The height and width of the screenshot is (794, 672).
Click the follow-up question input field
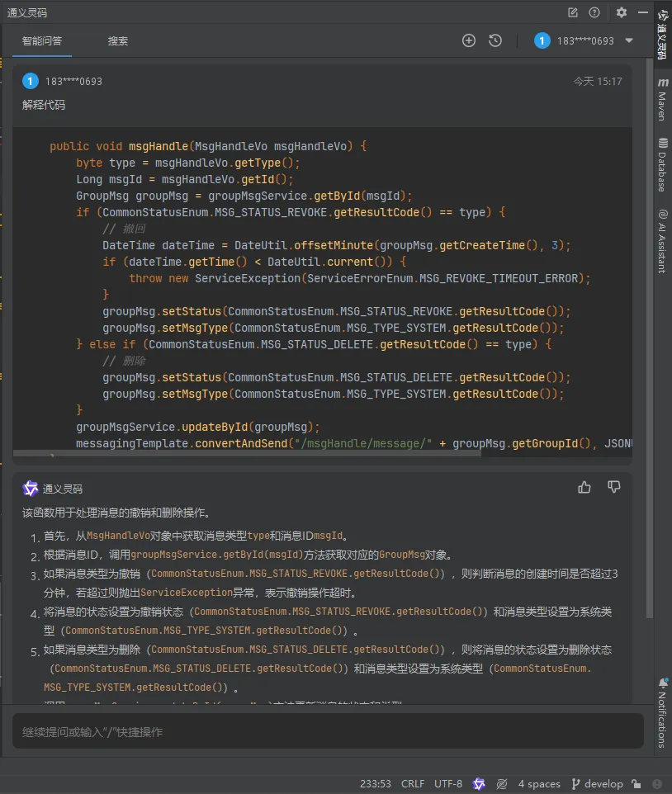coord(328,731)
